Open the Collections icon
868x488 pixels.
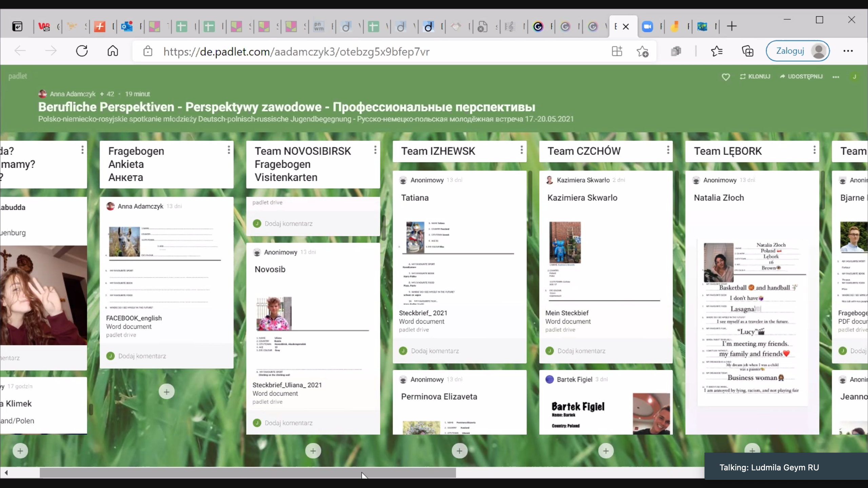[748, 51]
